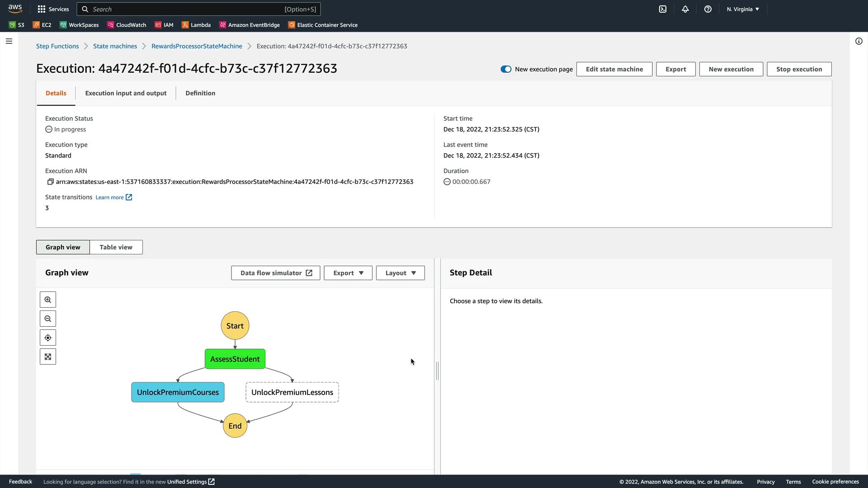Open the notifications bell
This screenshot has height=488, width=868.
point(685,9)
